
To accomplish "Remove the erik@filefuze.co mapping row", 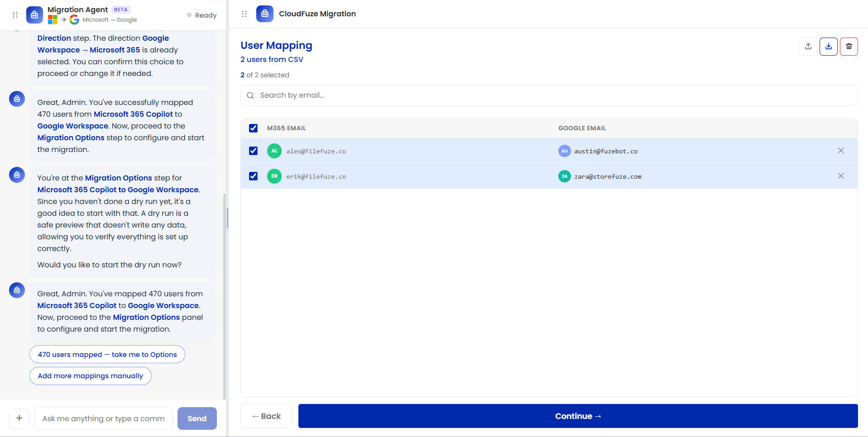I will 841,176.
